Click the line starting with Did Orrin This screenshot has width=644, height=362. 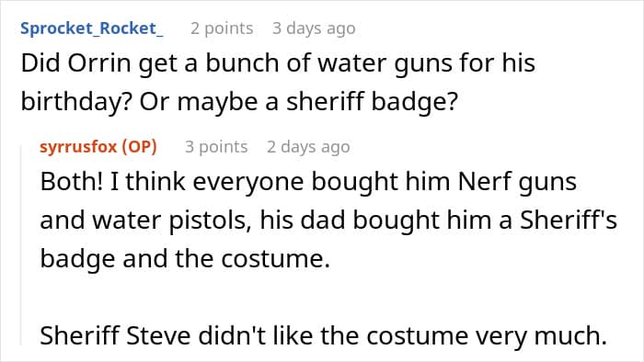click(x=278, y=64)
